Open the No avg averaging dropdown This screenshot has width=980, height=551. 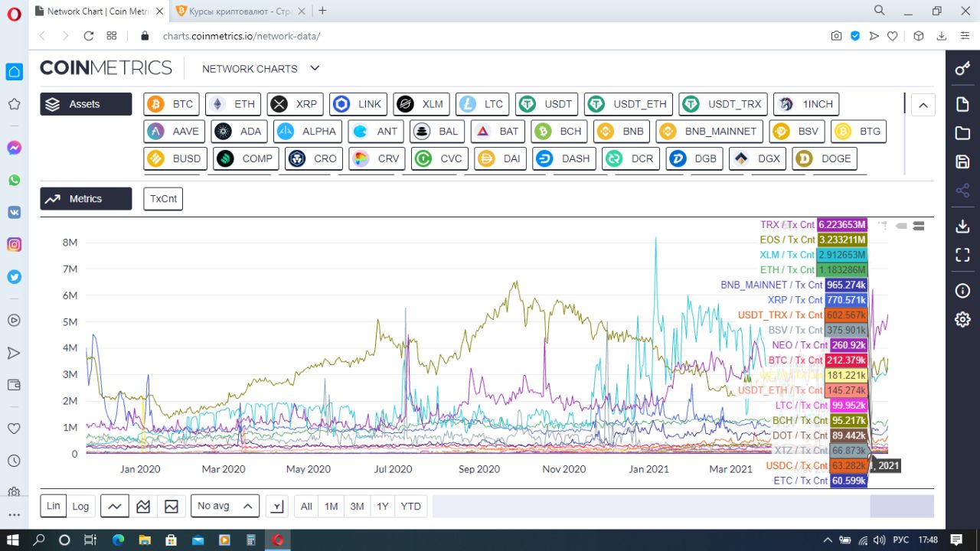224,506
